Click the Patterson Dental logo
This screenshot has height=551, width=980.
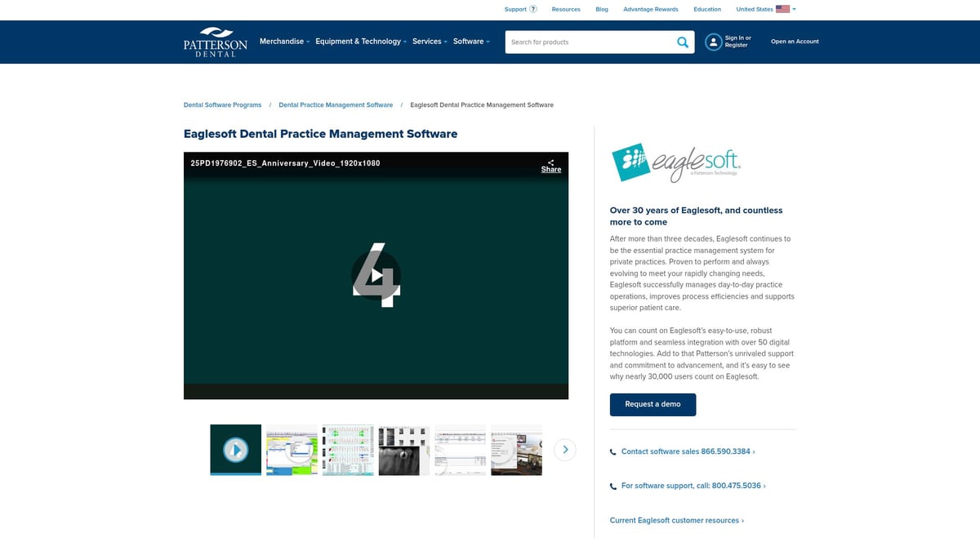pyautogui.click(x=214, y=42)
